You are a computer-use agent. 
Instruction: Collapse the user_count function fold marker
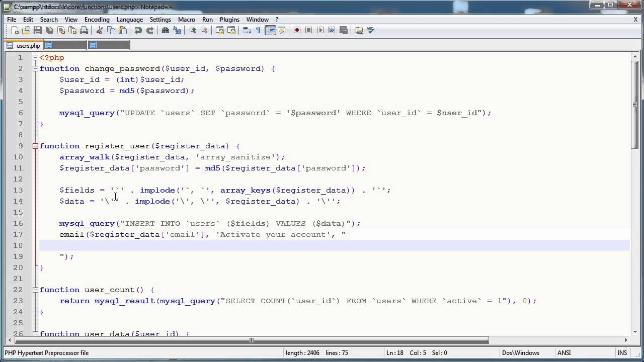[35, 290]
